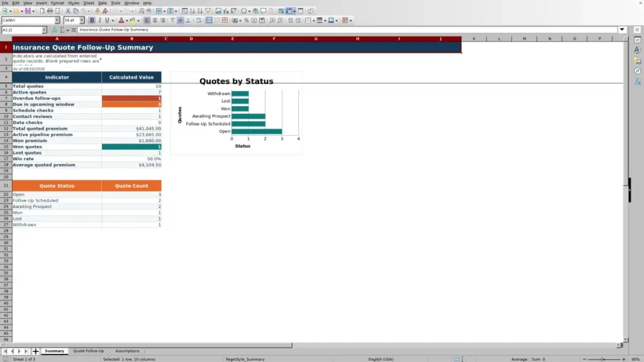644x362 pixels.
Task: Open the Function Wizard fx icon
Action: click(x=55, y=30)
